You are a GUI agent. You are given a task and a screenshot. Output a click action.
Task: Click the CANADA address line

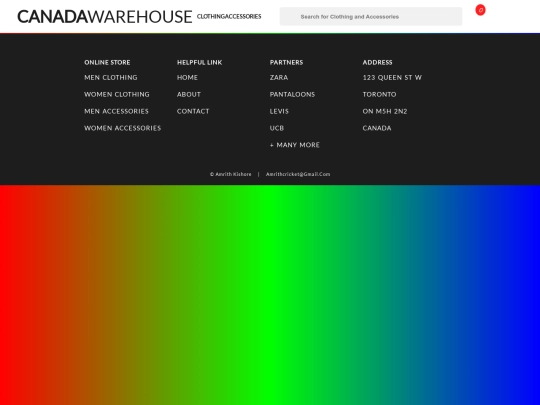[377, 128]
